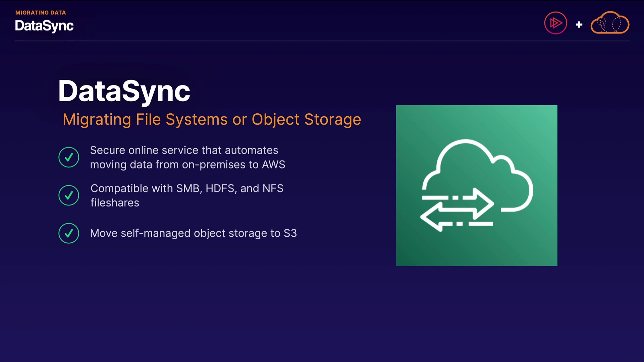Click the horizontal divider line under the header
Viewport: 644px width, 362px height.
click(322, 41)
